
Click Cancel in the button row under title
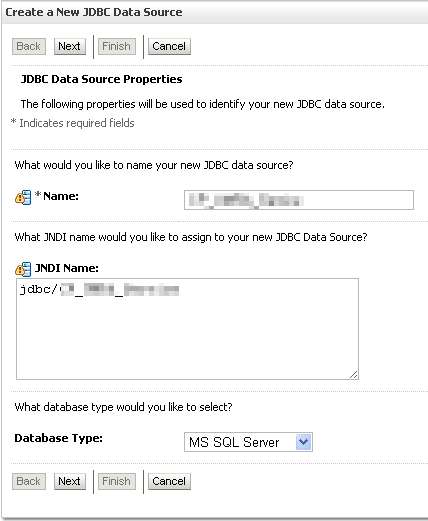(x=169, y=46)
